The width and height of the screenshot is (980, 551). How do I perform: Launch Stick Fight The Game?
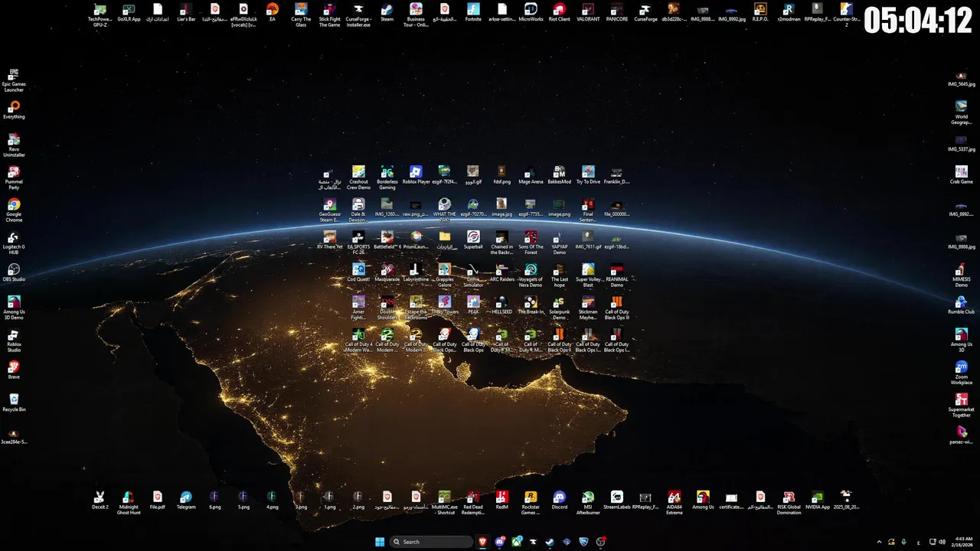point(329,15)
